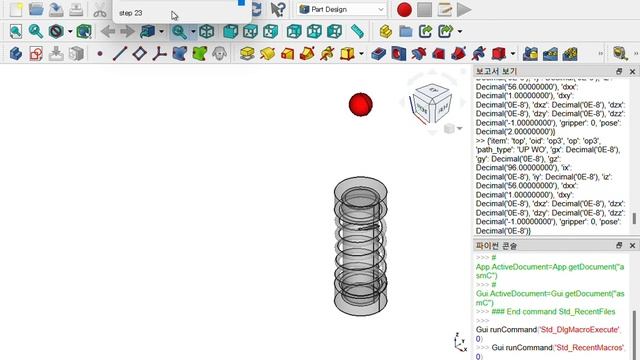This screenshot has height=360, width=640.
Task: Create a datum line
Action: [x=120, y=53]
